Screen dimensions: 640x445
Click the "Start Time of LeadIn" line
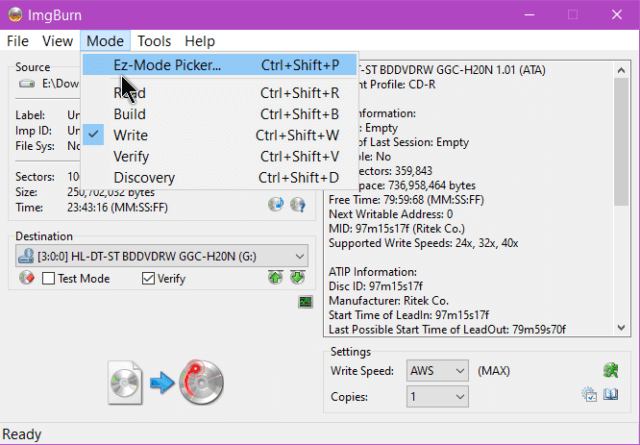(409, 315)
